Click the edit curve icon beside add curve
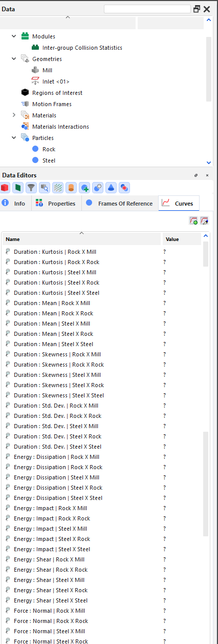The width and height of the screenshot is (218, 644). point(204,220)
